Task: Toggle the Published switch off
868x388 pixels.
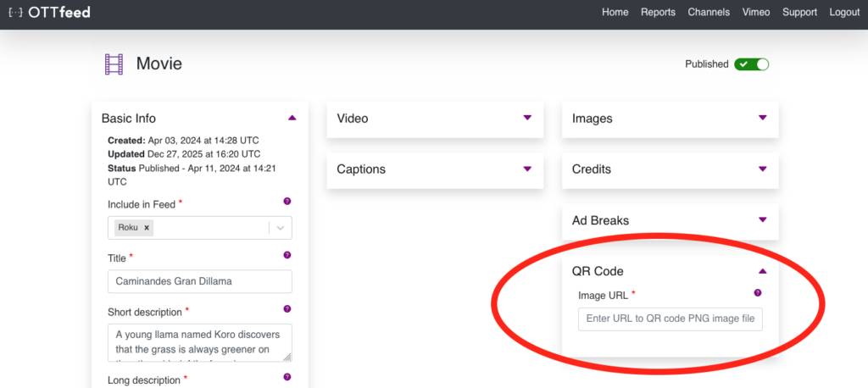Action: (751, 64)
